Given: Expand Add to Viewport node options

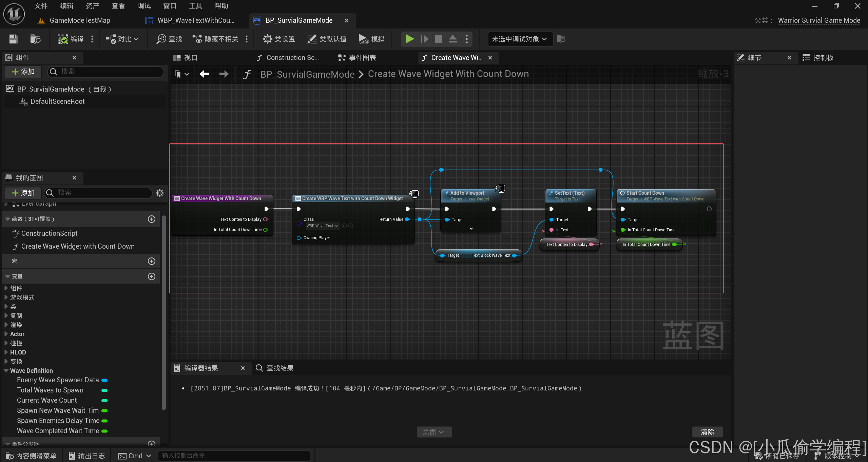Looking at the screenshot, I should pos(471,229).
